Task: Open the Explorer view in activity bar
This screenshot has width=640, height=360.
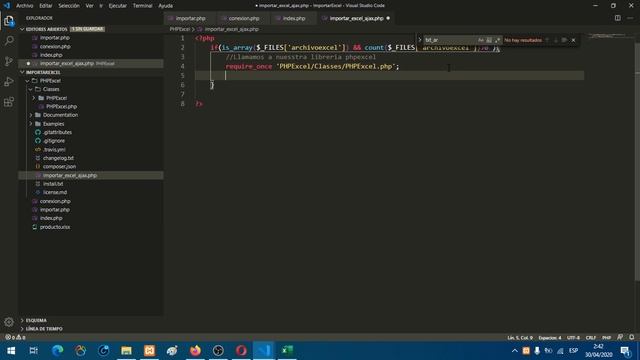Action: click(9, 21)
